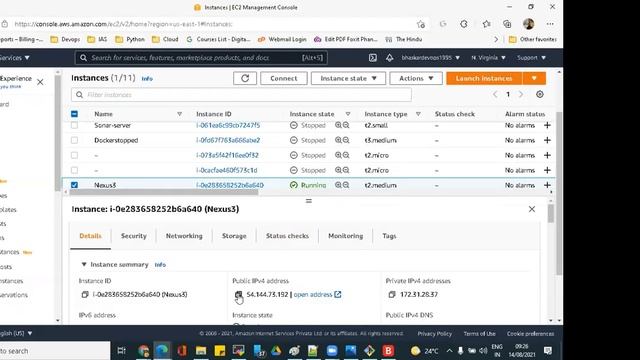Open the Instance state dropdown
Image resolution: width=640 pixels, height=360 pixels.
[x=348, y=78]
